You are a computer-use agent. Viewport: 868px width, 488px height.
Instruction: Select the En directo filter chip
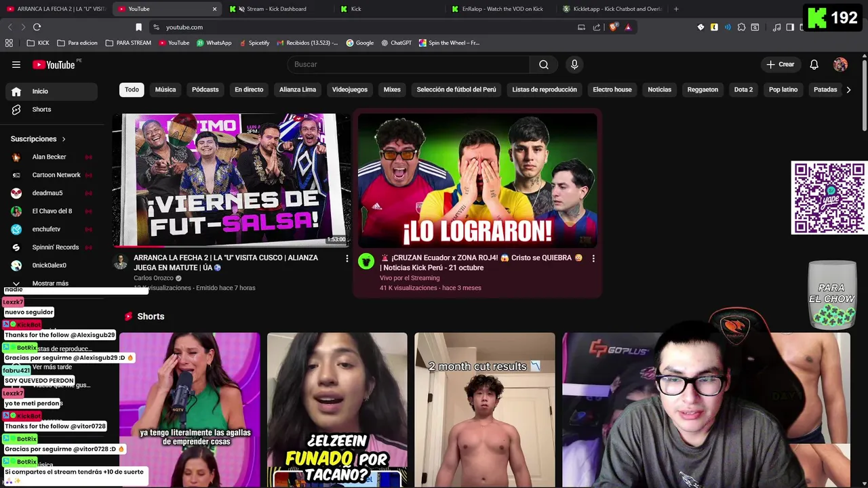249,89
